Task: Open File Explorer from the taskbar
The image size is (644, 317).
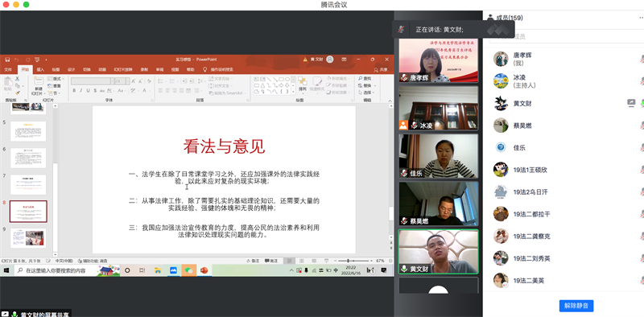Action: click(158, 270)
